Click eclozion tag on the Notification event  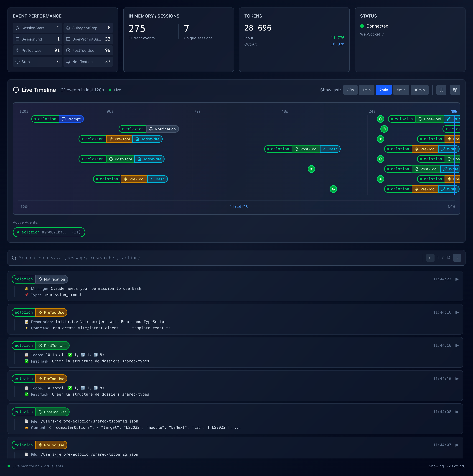(x=24, y=279)
